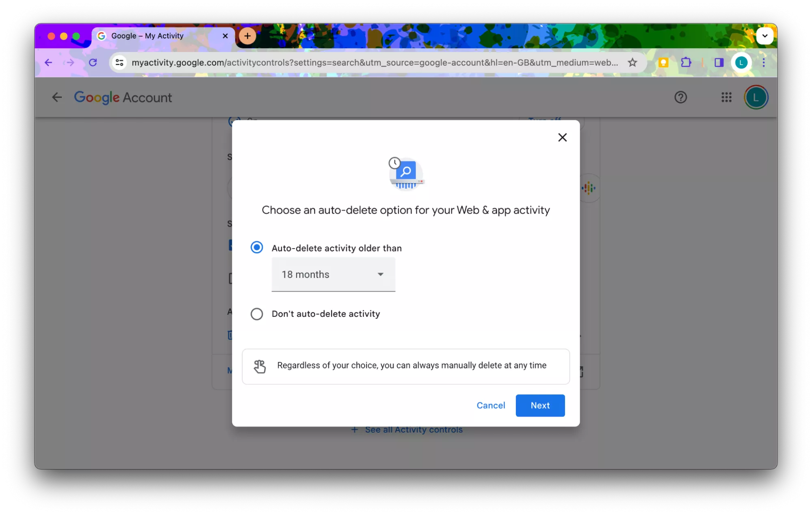Open a new tab with plus button
The height and width of the screenshot is (515, 812).
[247, 36]
